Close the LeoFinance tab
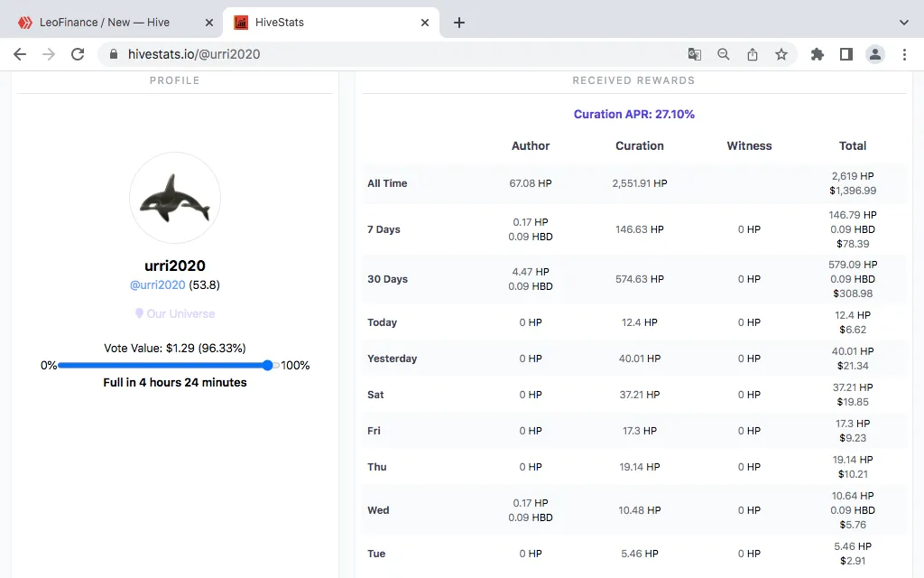This screenshot has width=924, height=578. [x=209, y=23]
